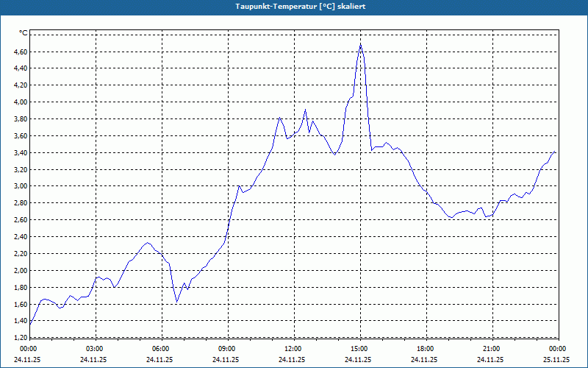588x368 pixels.
Task: Click the 1,20 y-axis label
Action: point(21,338)
